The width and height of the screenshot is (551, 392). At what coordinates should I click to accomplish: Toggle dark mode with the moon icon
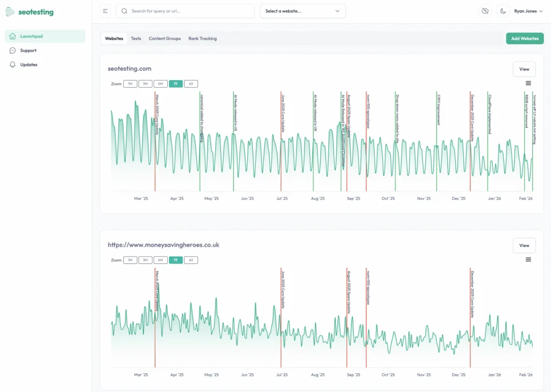click(503, 11)
